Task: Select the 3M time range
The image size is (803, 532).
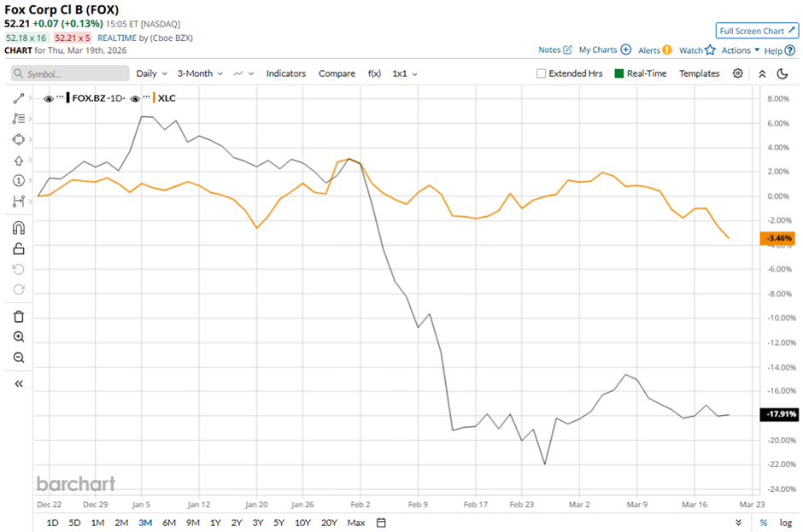Action: point(145,523)
